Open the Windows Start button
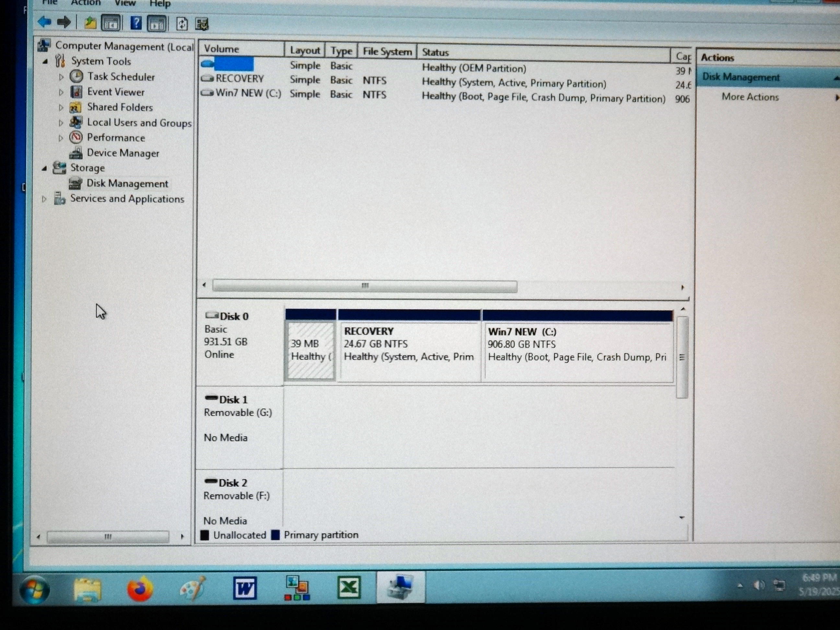 coord(34,590)
